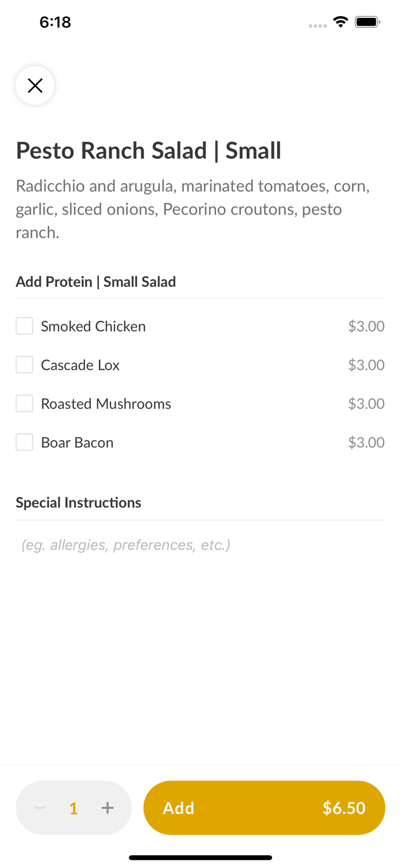Tap the home indicator bar at bottom

(200, 858)
